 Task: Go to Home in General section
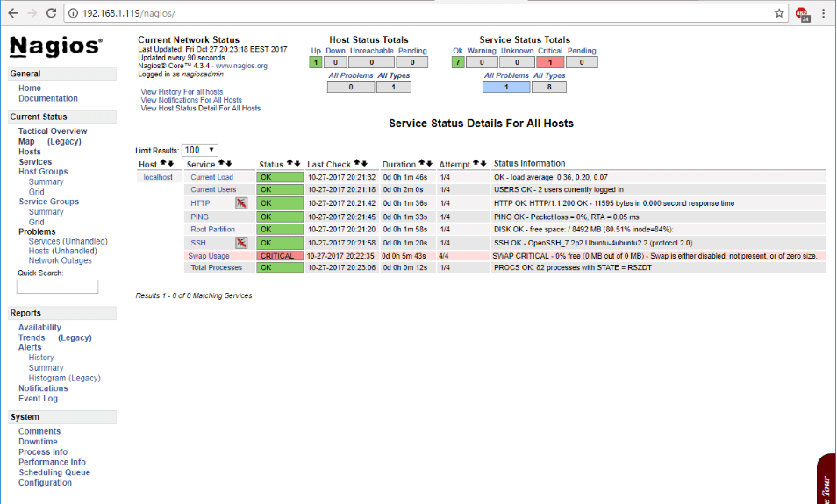coord(29,88)
